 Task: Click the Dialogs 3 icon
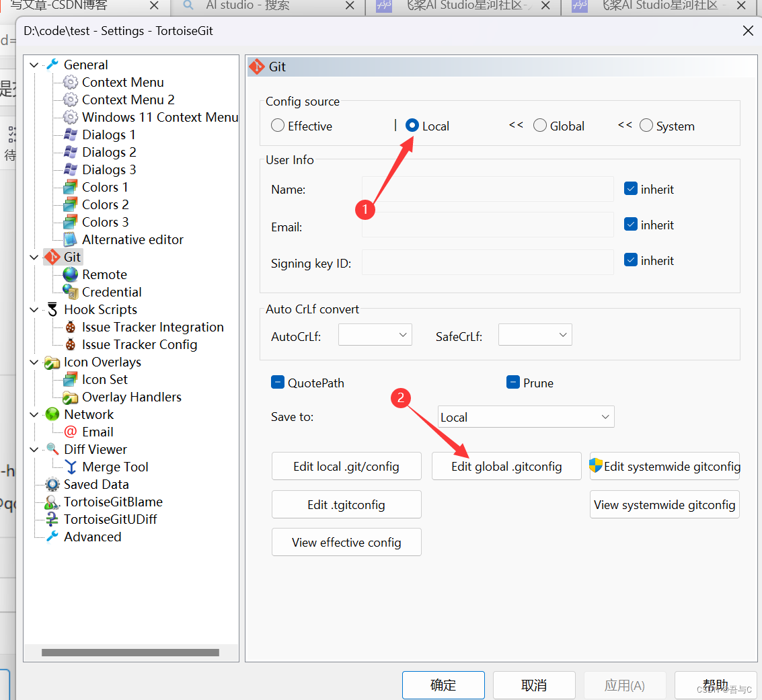point(71,169)
